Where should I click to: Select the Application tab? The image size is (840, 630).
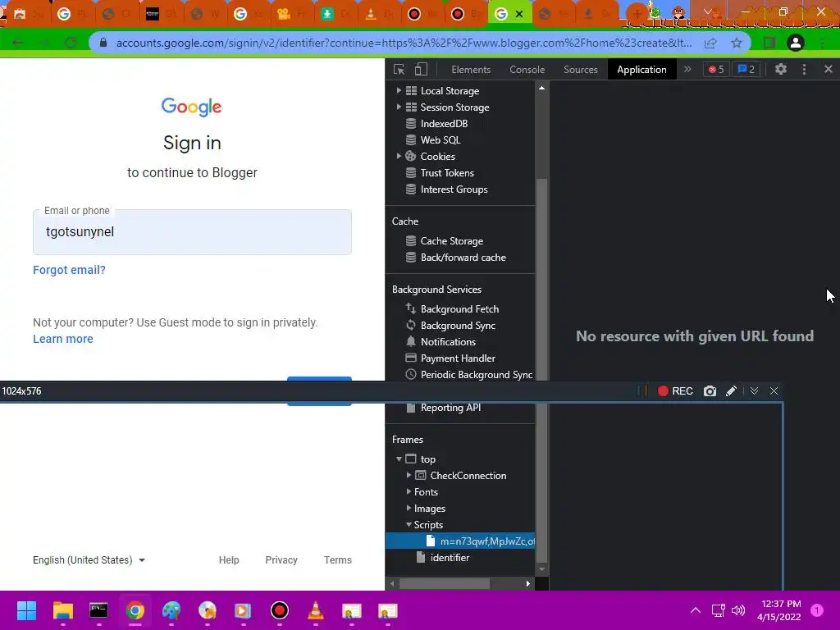641,70
